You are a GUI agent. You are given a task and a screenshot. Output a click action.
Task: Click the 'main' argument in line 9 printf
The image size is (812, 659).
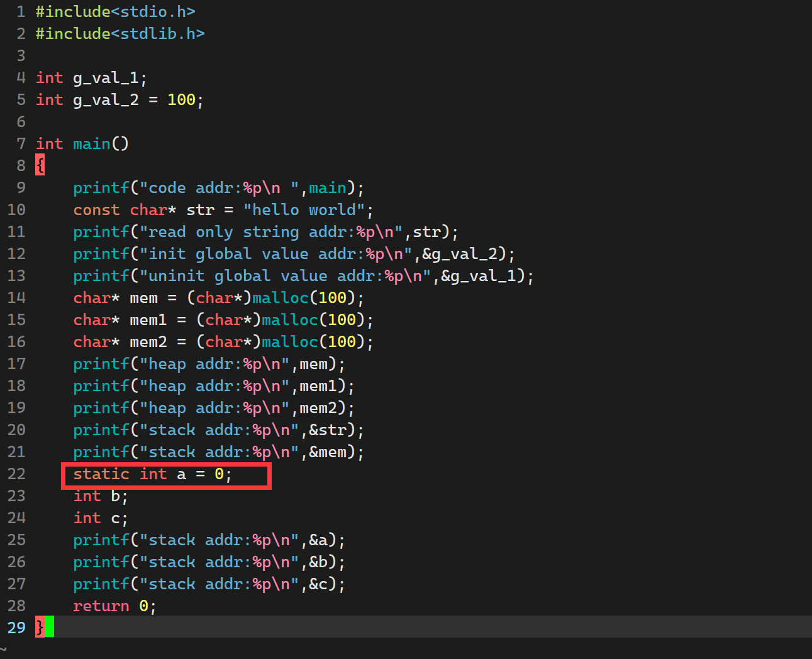coord(328,188)
